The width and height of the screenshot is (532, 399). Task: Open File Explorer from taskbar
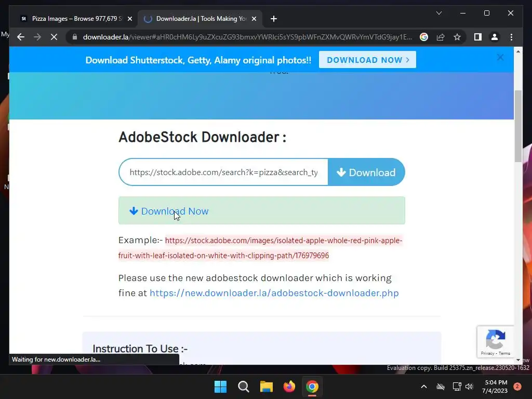point(267,387)
